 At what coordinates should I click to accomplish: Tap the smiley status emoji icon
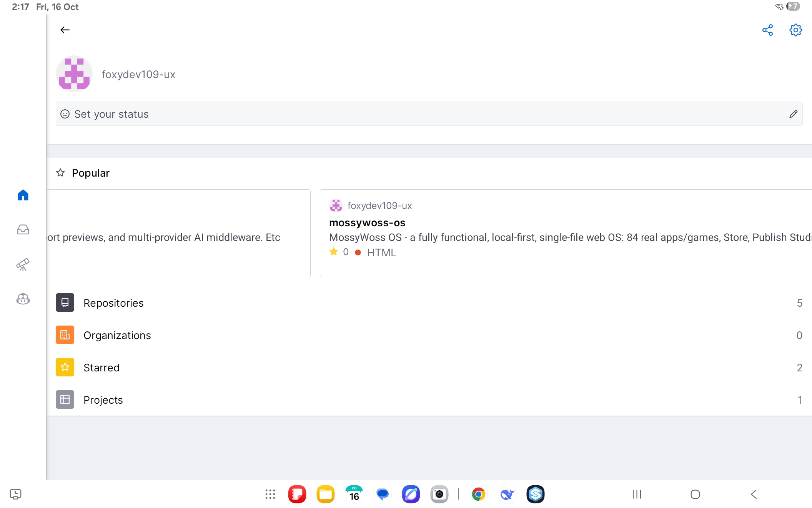pos(65,114)
